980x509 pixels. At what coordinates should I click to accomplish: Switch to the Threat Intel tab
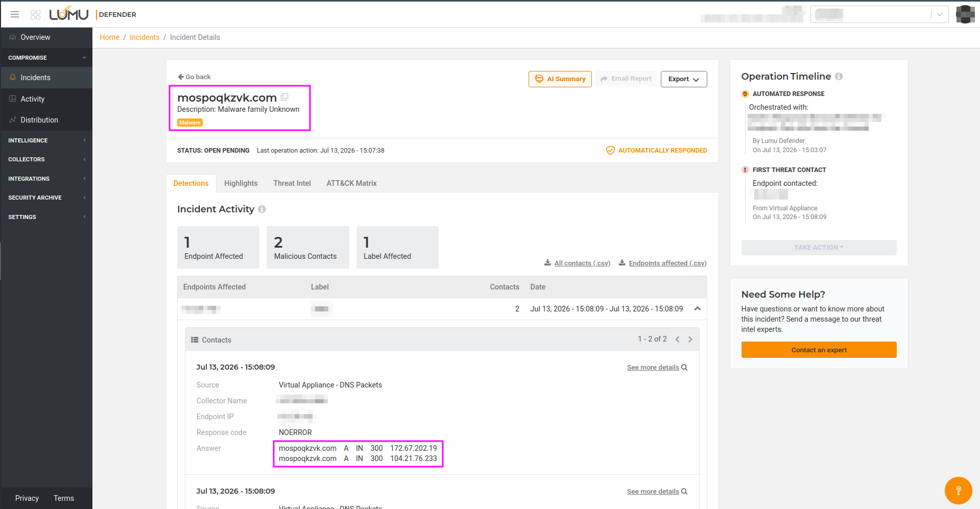pyautogui.click(x=292, y=183)
